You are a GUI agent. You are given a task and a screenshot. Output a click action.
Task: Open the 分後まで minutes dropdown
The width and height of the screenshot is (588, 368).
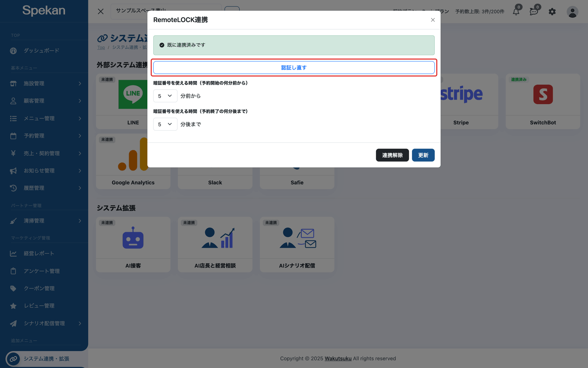pos(165,124)
